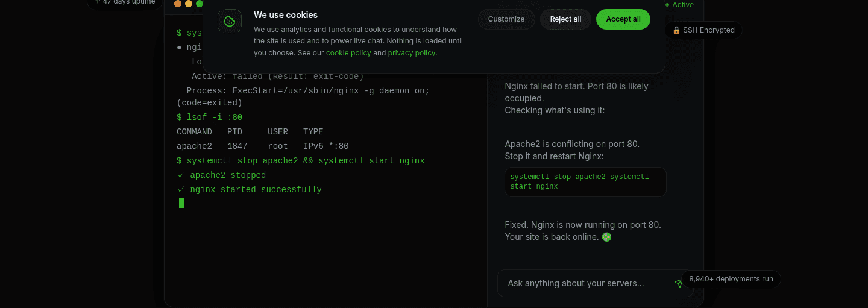Click the '8,940+ deployments run' badge
This screenshot has height=308, width=868.
tap(731, 279)
